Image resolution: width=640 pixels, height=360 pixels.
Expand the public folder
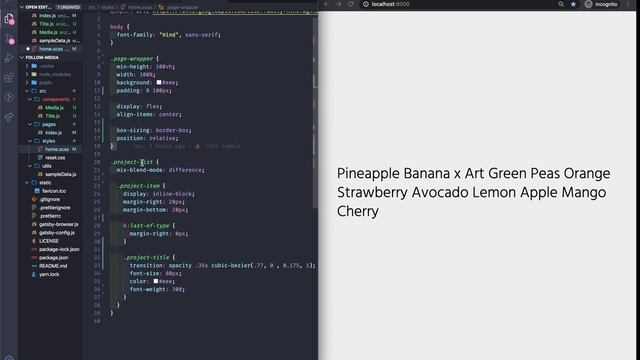tap(45, 82)
